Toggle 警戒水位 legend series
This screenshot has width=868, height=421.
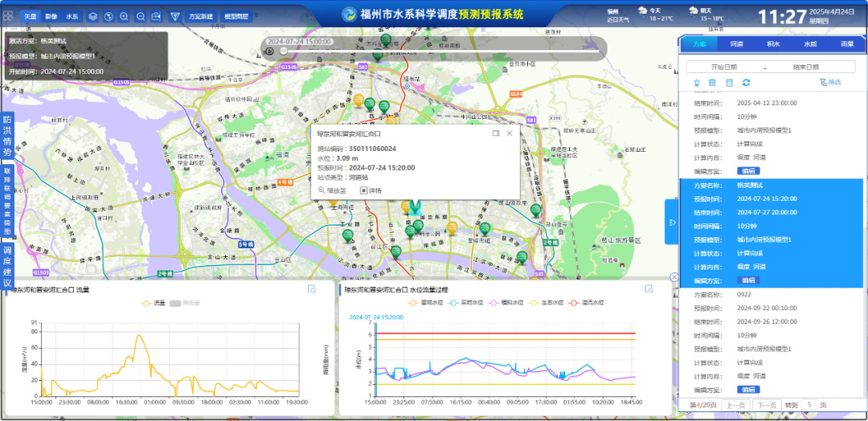point(426,303)
